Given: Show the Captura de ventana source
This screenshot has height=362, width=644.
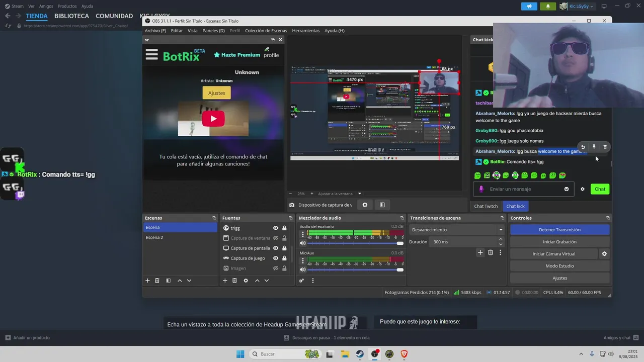Looking at the screenshot, I should (x=276, y=238).
